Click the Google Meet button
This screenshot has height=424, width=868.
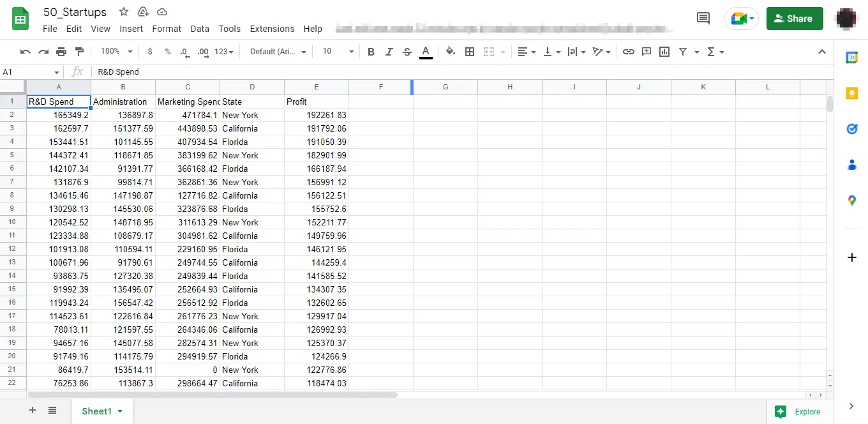pyautogui.click(x=742, y=19)
